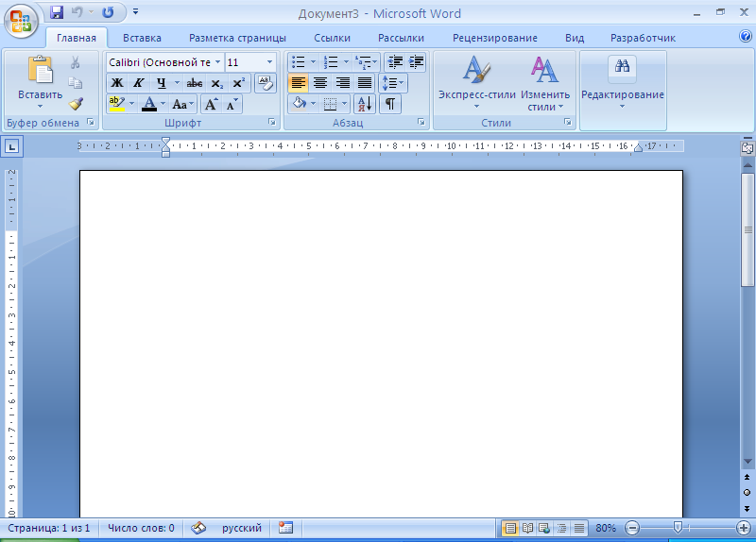Open the Ссылки tab
Image resolution: width=756 pixels, height=542 pixels.
click(333, 38)
